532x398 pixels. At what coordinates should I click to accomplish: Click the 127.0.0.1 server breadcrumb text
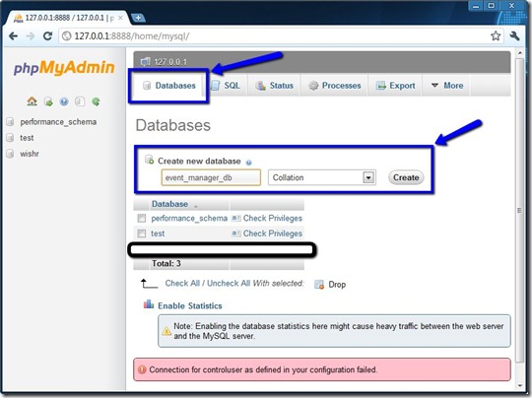pos(170,62)
